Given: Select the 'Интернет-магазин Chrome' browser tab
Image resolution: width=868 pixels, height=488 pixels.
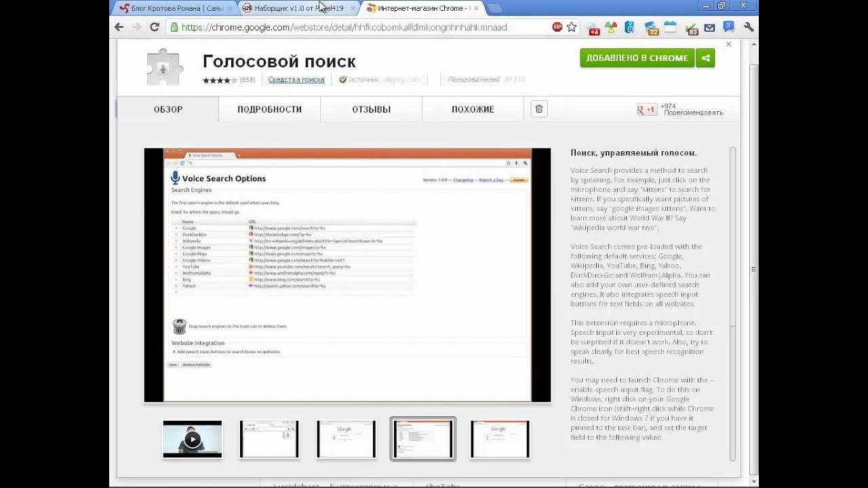Looking at the screenshot, I should [x=422, y=8].
